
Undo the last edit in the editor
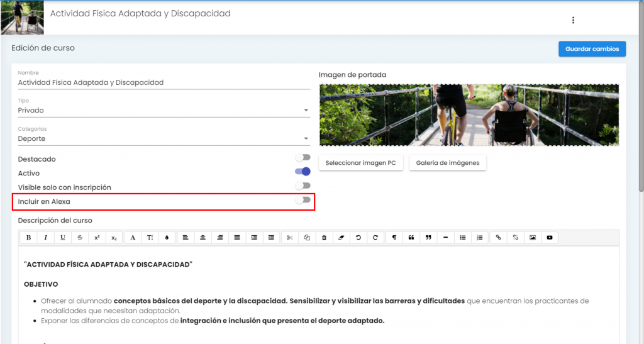[358, 238]
